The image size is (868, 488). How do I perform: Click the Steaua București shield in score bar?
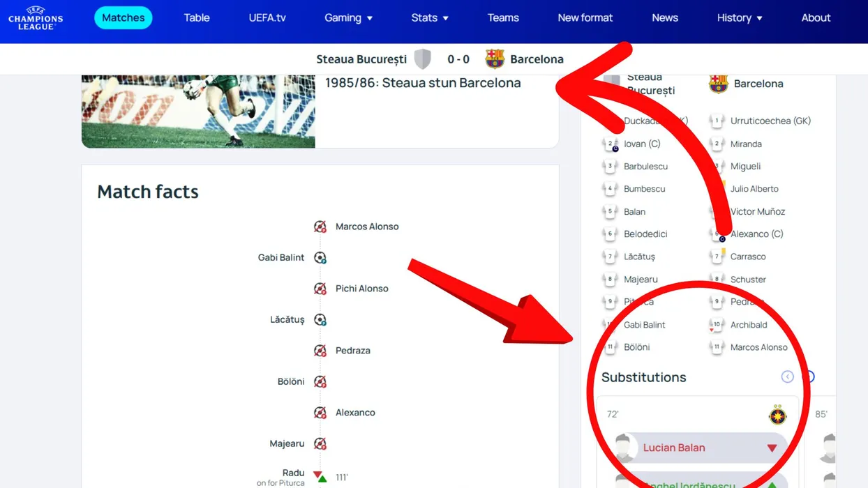(422, 59)
